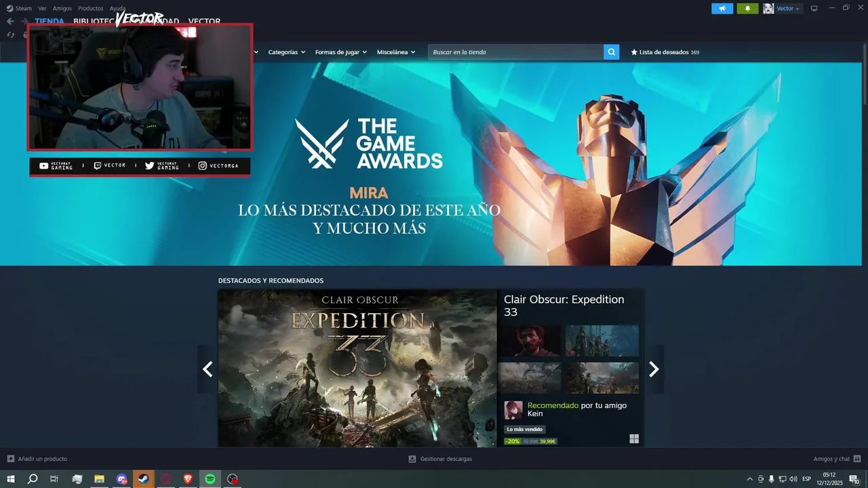Open Windows Action Center notifications icon
868x488 pixels.
click(854, 479)
